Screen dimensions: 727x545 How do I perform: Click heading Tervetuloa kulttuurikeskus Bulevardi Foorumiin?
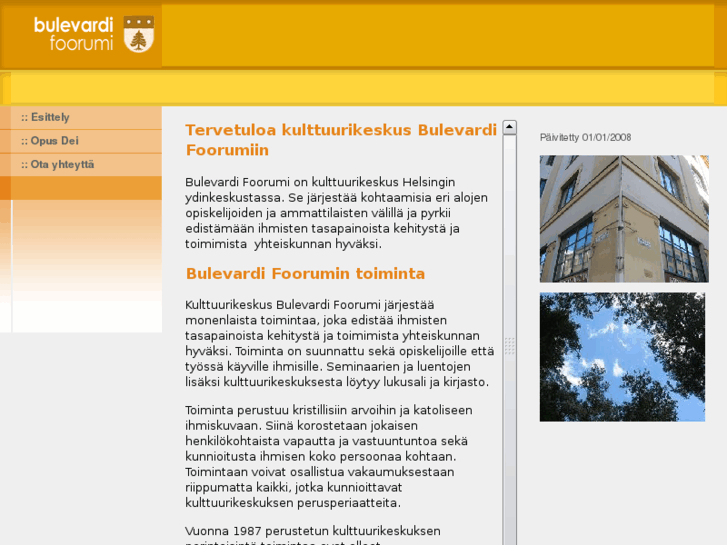coord(341,140)
